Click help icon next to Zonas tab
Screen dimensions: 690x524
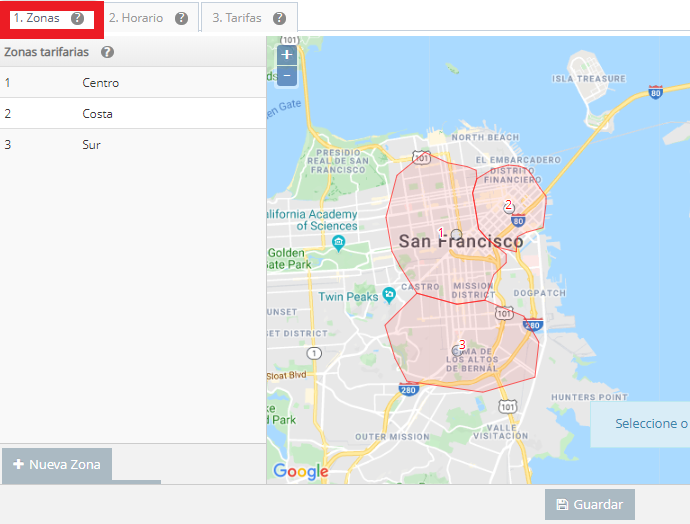point(77,18)
